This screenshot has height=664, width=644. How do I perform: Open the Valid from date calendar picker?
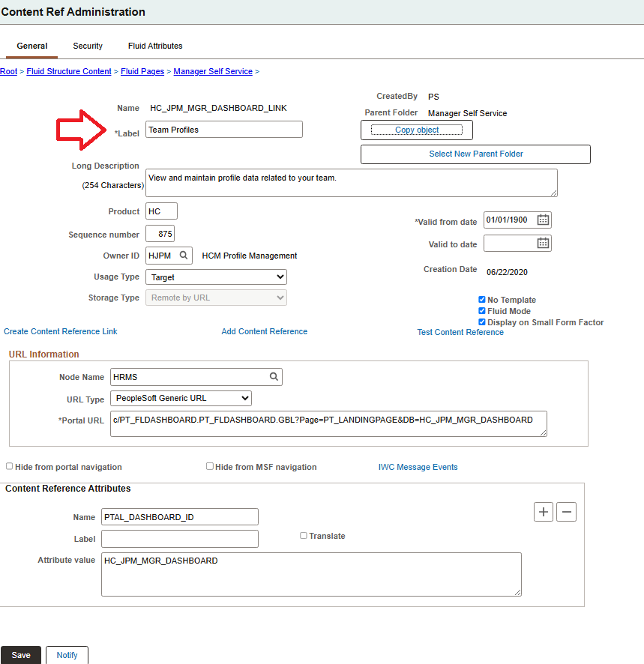point(543,220)
